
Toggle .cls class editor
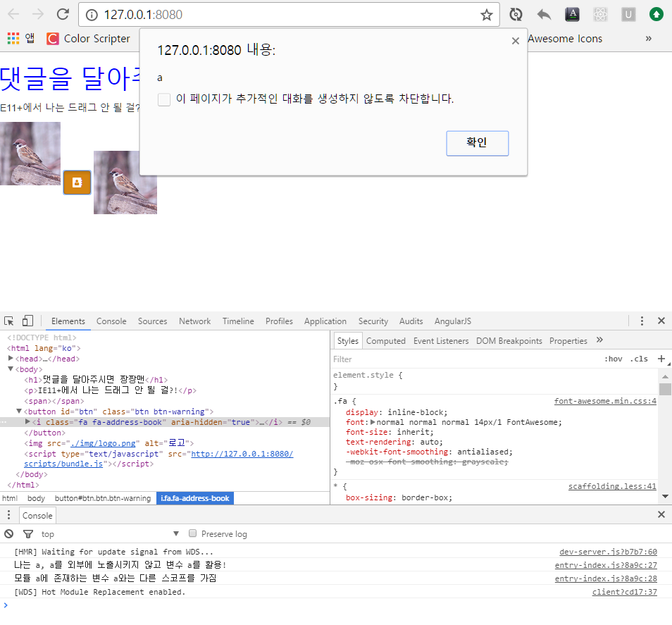pos(639,359)
